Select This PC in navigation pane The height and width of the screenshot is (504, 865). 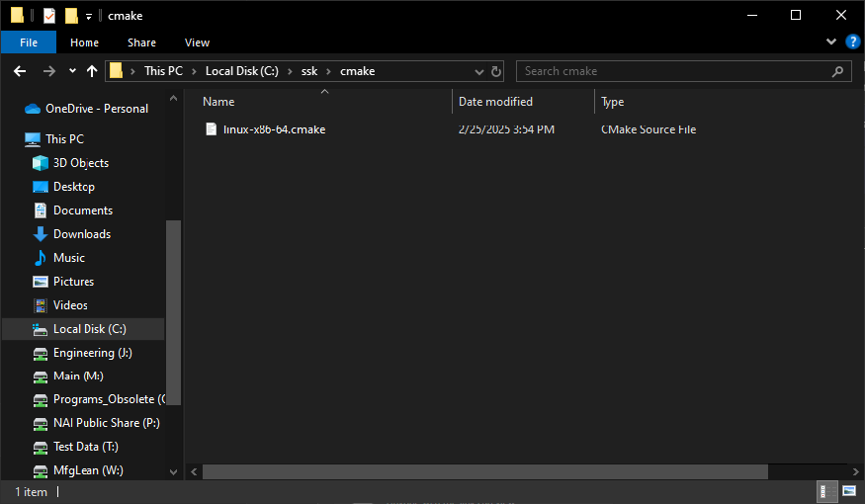point(64,139)
